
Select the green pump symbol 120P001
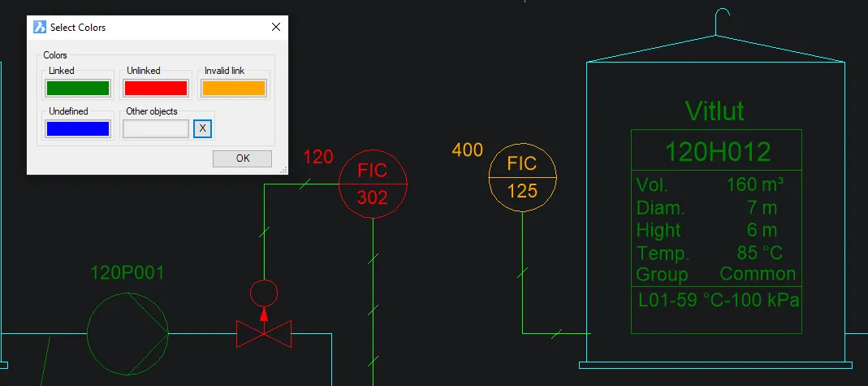pos(127,333)
